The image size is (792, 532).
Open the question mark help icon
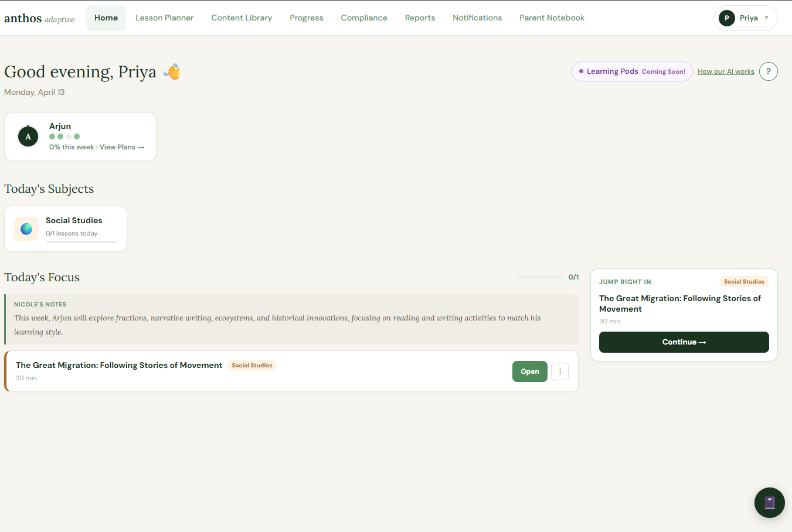click(769, 71)
